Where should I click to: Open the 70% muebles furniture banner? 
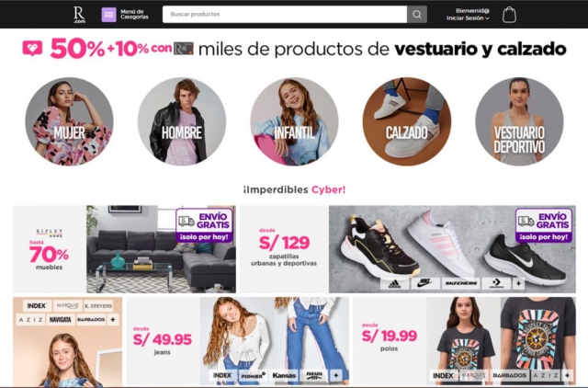click(125, 249)
